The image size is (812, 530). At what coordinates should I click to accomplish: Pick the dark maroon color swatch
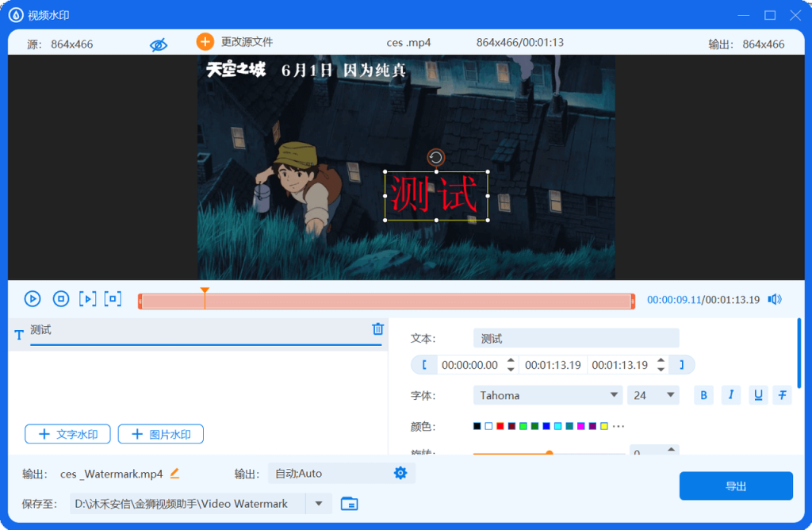tap(511, 426)
